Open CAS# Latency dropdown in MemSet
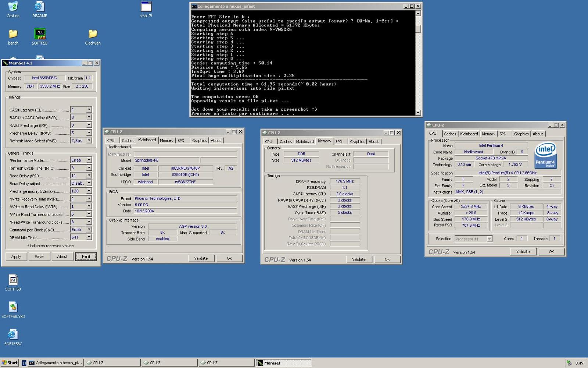The height and width of the screenshot is (368, 588). (89, 110)
